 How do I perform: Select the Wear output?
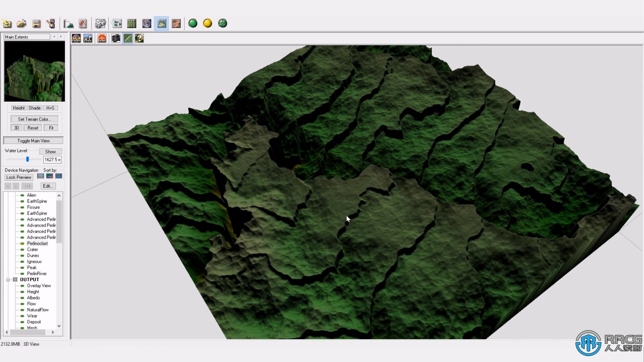click(32, 316)
